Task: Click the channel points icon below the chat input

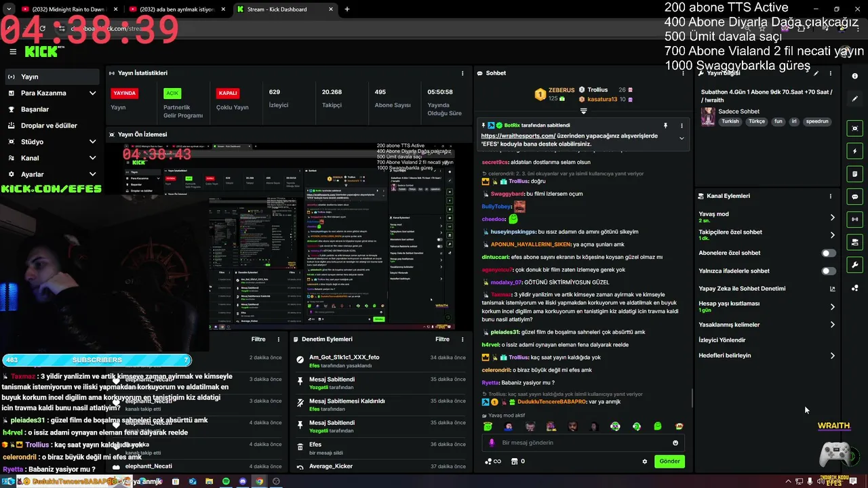Action: pyautogui.click(x=493, y=462)
